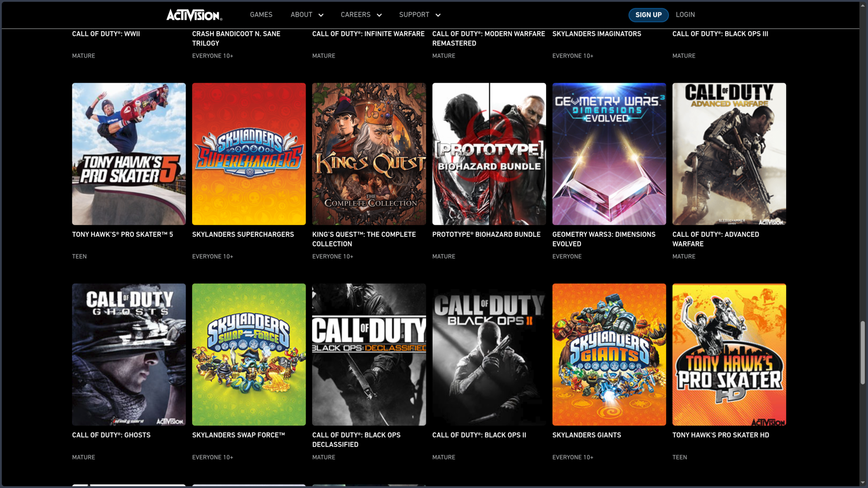Click the scrollbar down arrow
This screenshot has height=488, width=868.
[x=863, y=483]
